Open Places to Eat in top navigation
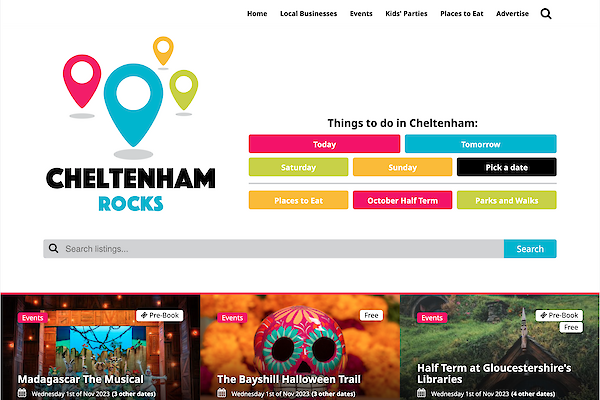 click(x=461, y=14)
